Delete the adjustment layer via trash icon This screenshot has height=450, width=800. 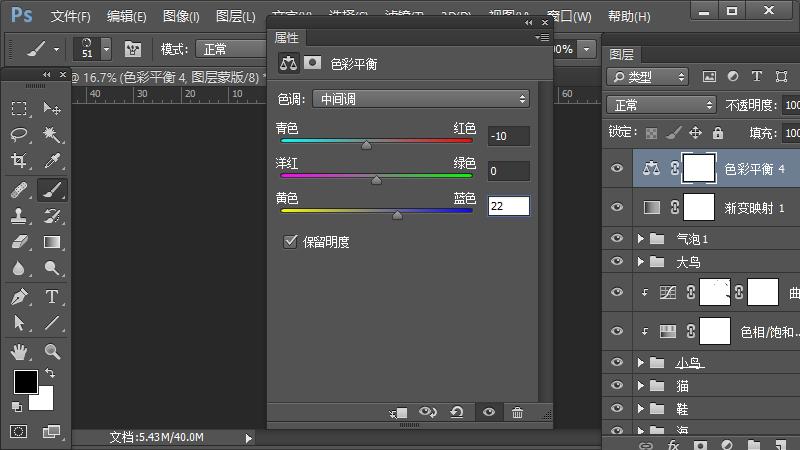517,413
